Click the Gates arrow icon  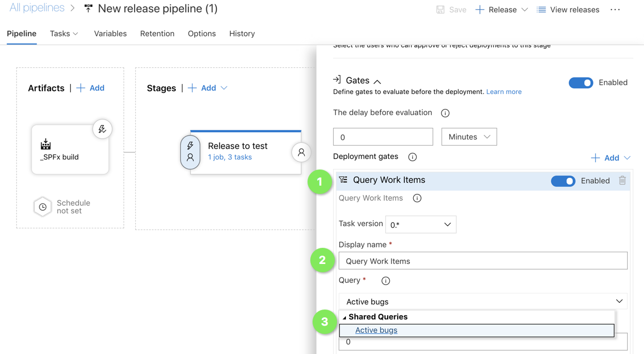337,79
